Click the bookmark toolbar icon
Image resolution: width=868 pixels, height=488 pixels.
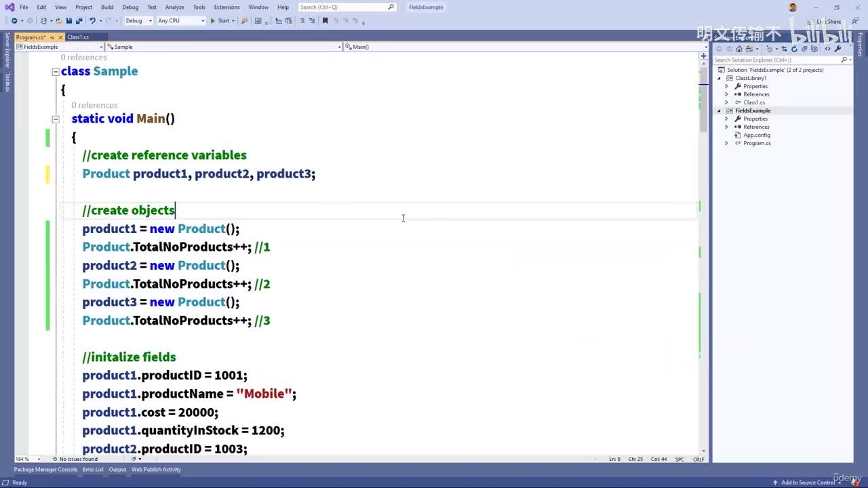pos(325,21)
